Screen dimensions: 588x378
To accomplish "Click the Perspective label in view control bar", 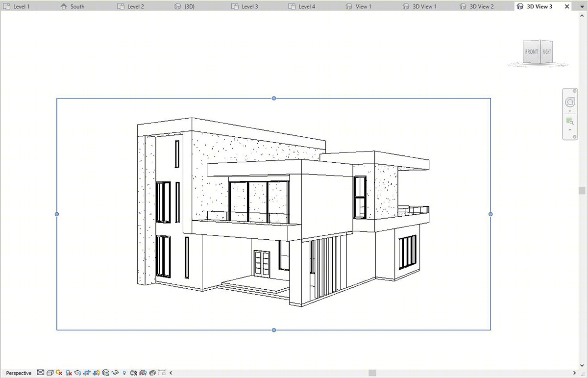I will [19, 373].
